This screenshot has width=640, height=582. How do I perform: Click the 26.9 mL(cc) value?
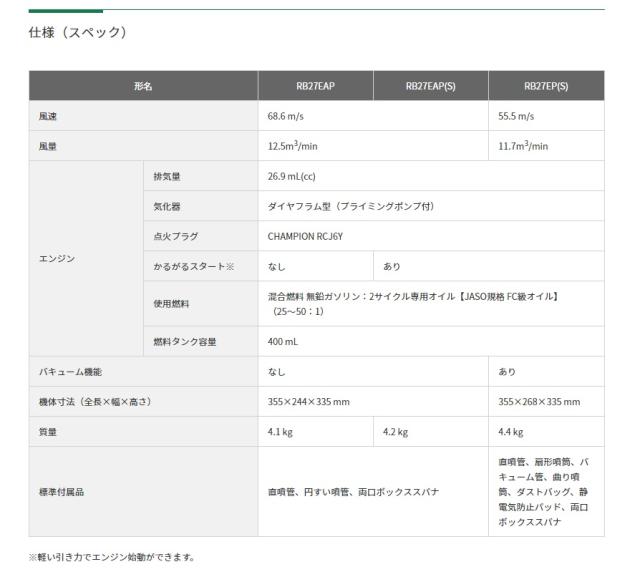(291, 177)
